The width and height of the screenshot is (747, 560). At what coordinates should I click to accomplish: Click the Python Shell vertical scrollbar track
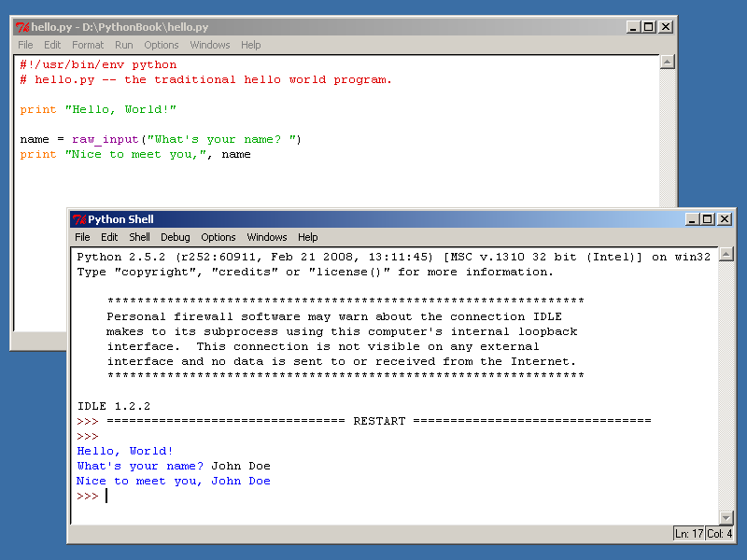pos(726,385)
